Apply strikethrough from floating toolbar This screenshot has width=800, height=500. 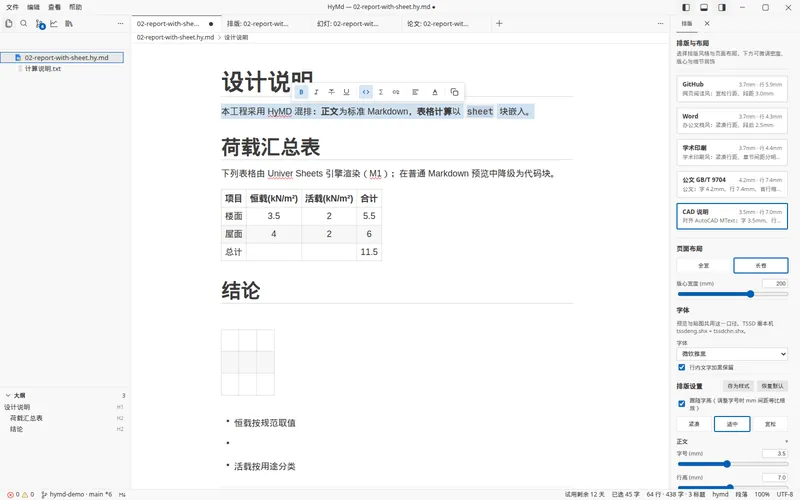click(x=331, y=92)
